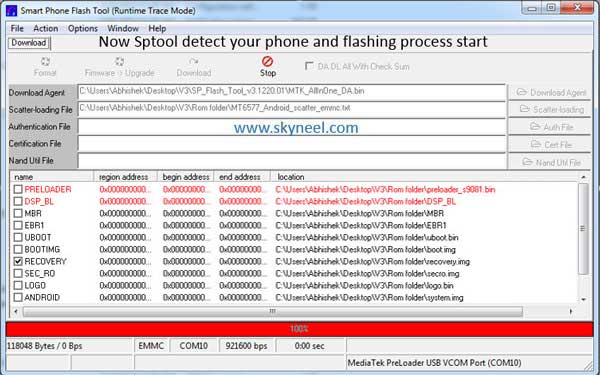The height and width of the screenshot is (375, 600).
Task: Check the LOGO partition checkbox
Action: point(18,285)
